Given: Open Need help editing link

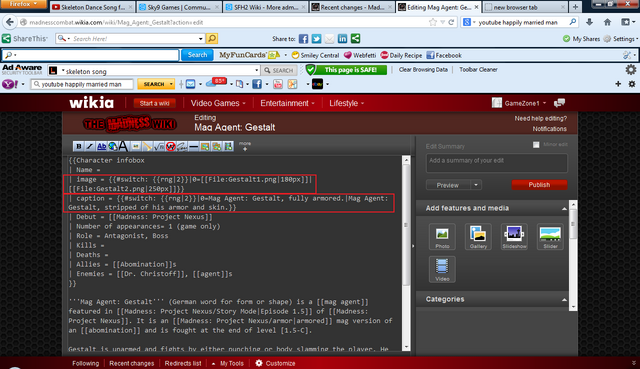Looking at the screenshot, I should pos(540,118).
